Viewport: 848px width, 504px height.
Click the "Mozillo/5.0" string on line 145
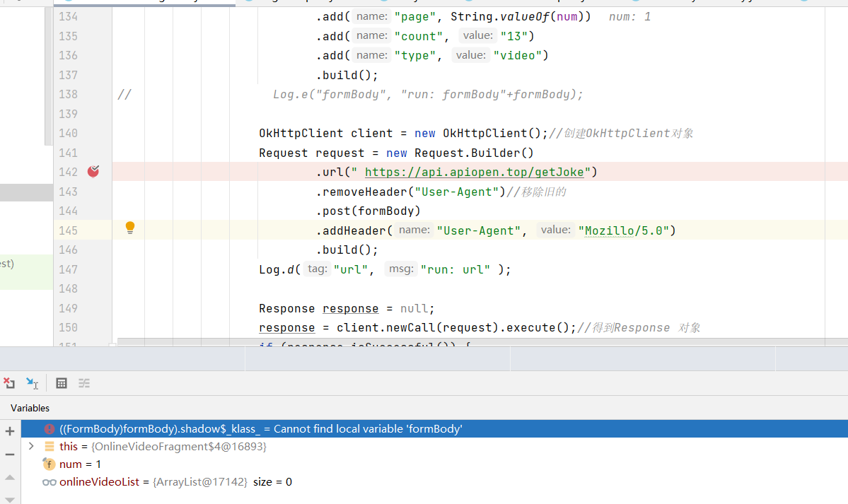(x=624, y=231)
